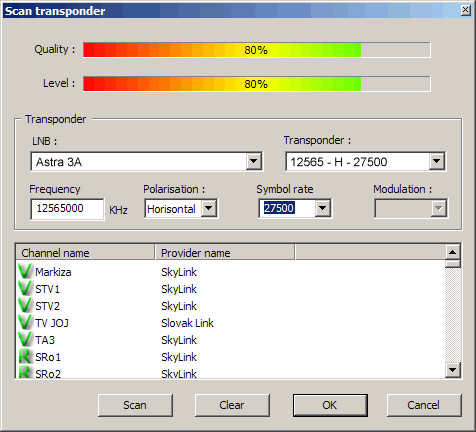Confirm with the OK button
This screenshot has width=476, height=432.
coord(330,405)
